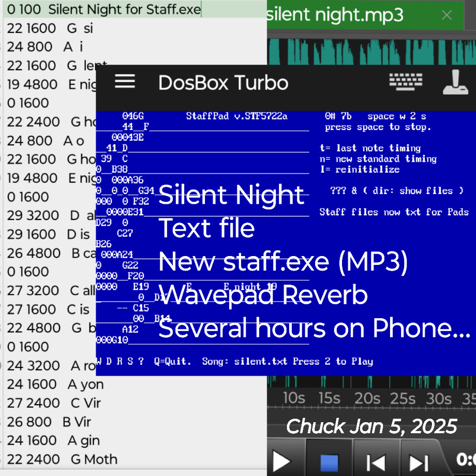The image size is (476, 476).
Task: Place the cursor on the '22 2400 G Moth' line
Action: point(62,459)
